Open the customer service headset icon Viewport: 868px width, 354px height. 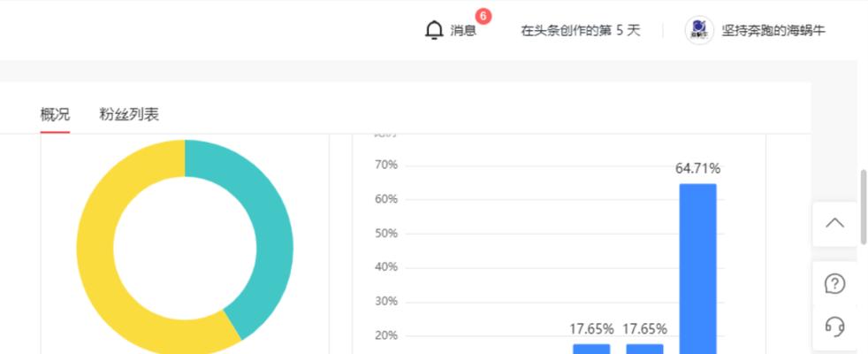(834, 326)
